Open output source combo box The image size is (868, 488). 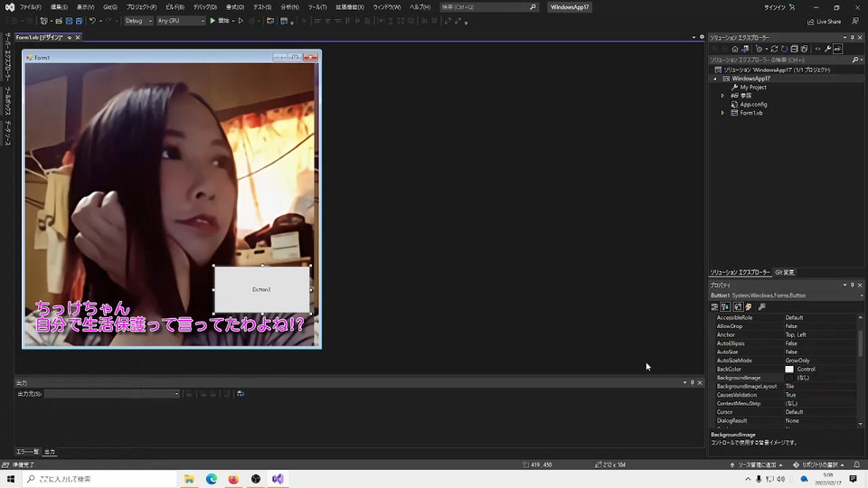(x=112, y=393)
